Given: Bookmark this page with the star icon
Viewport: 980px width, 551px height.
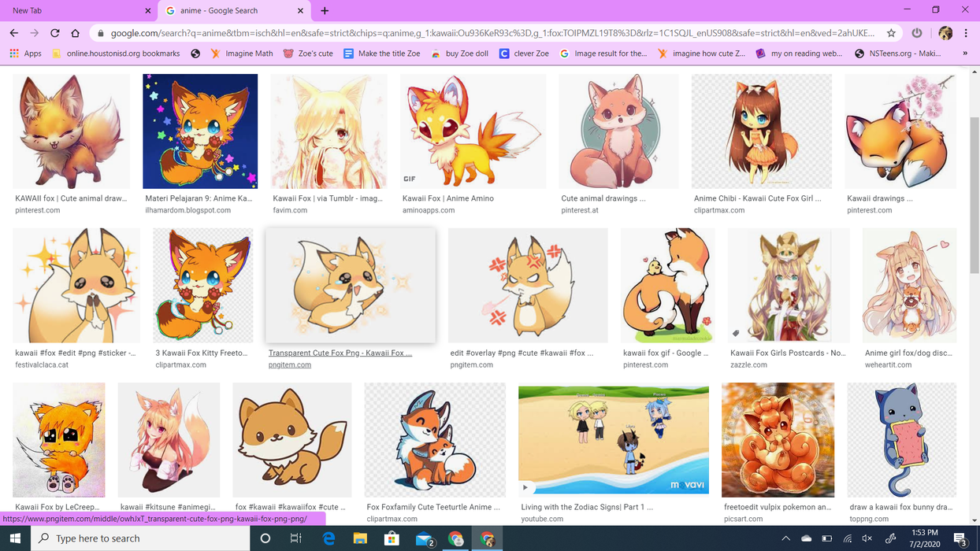Looking at the screenshot, I should [x=891, y=33].
